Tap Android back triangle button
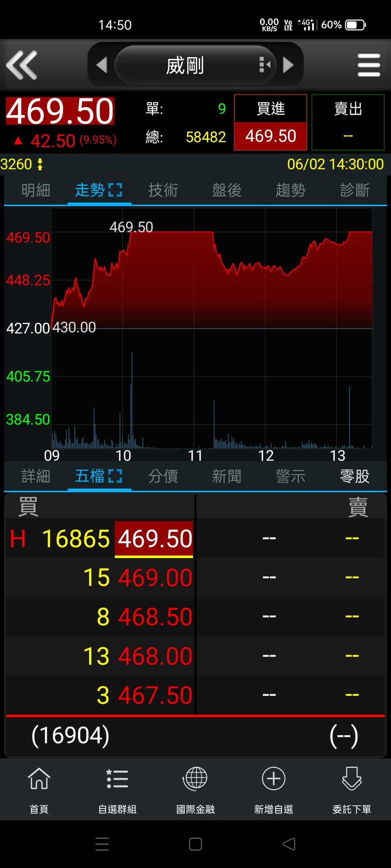391x868 pixels. pyautogui.click(x=289, y=844)
